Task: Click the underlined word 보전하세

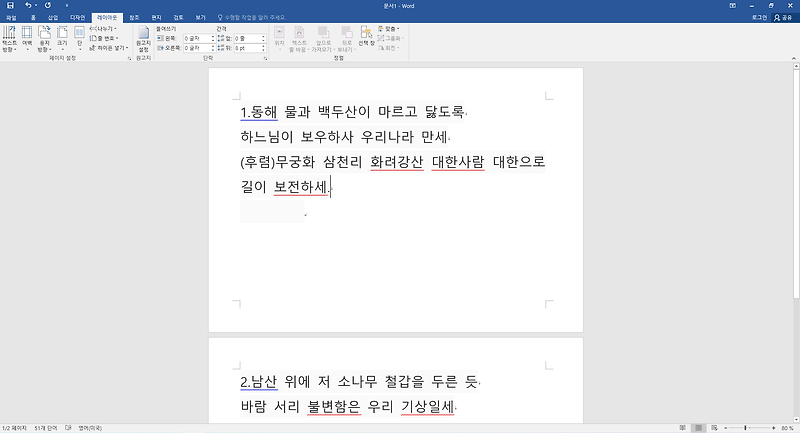Action: pos(301,187)
